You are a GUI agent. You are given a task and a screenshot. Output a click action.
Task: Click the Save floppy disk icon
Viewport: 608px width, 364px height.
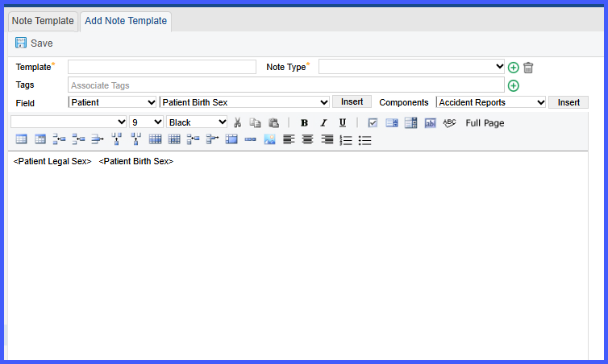pyautogui.click(x=20, y=43)
